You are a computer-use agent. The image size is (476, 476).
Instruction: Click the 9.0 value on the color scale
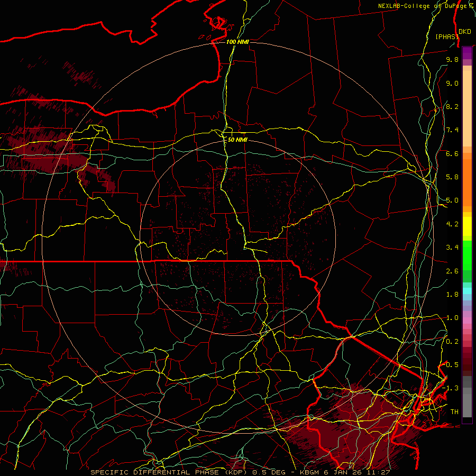452,83
